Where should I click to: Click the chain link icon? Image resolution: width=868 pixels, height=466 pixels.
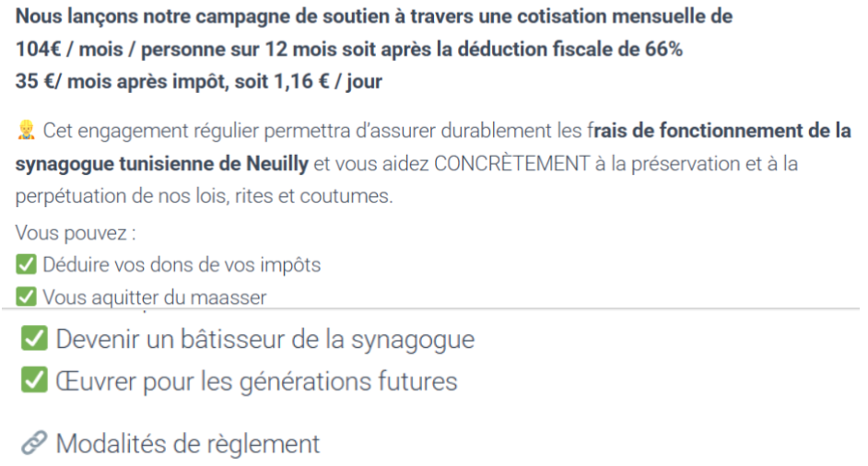[x=34, y=444]
